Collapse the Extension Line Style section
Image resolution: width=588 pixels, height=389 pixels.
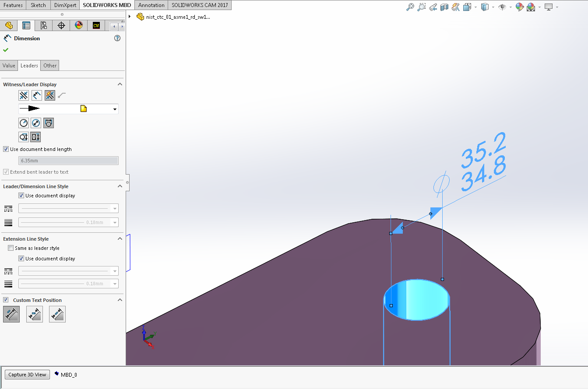tap(120, 238)
